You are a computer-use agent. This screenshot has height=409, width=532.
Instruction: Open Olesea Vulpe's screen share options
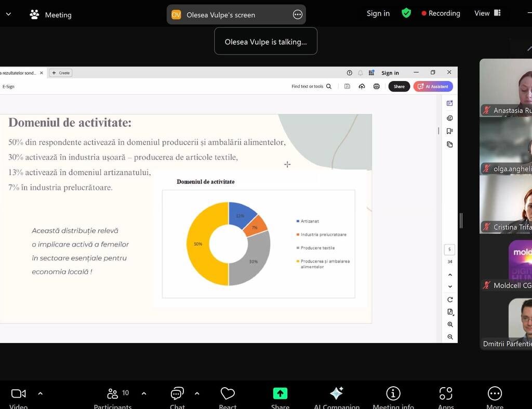[298, 15]
